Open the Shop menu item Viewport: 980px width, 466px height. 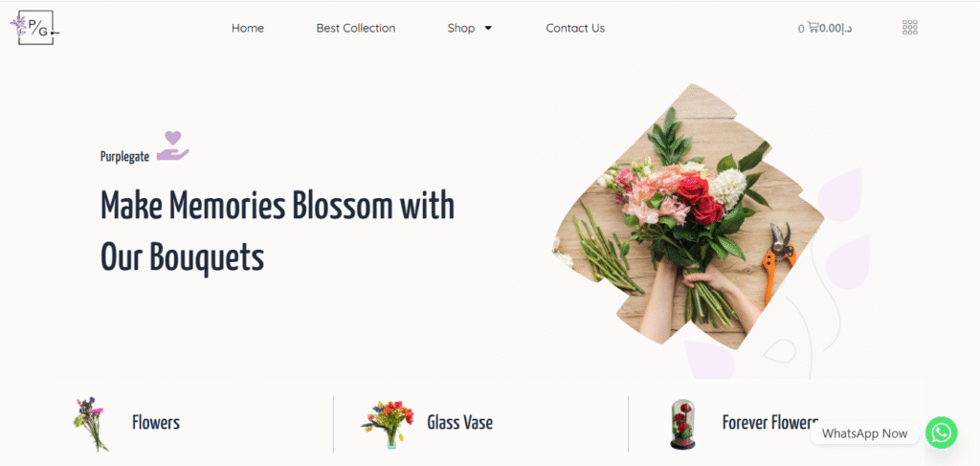tap(461, 28)
